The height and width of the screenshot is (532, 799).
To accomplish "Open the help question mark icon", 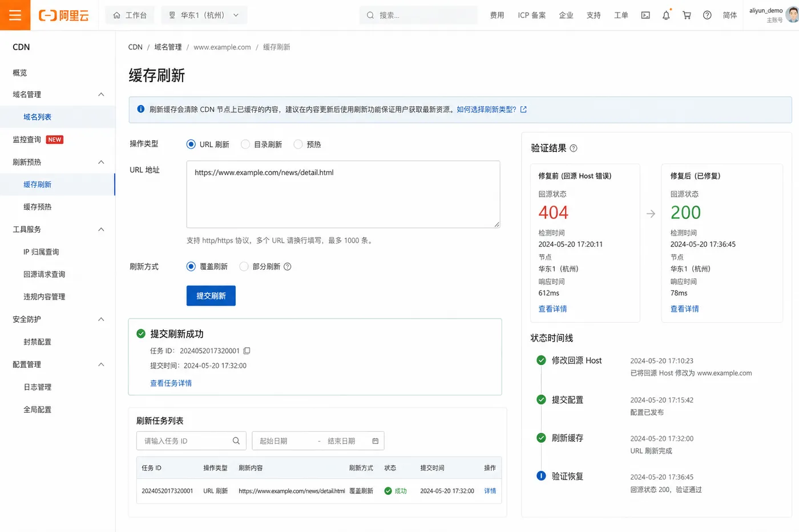I will 707,15.
